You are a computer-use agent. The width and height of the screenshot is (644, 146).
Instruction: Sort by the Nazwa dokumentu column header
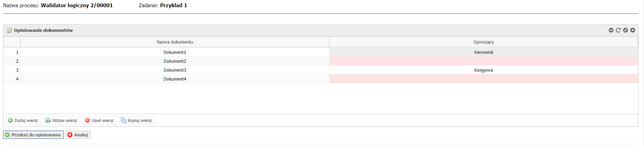click(x=175, y=42)
